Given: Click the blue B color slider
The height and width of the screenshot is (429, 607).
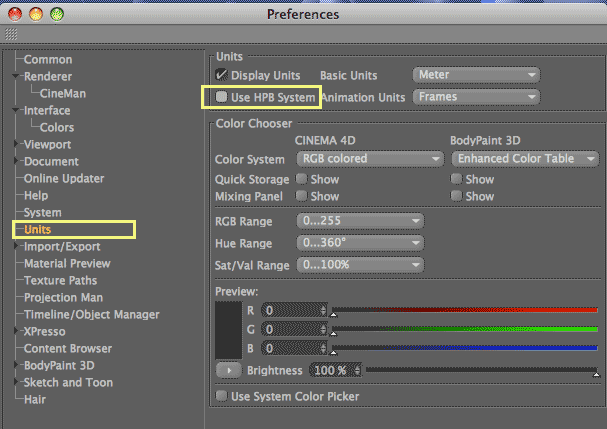Looking at the screenshot, I should (465, 348).
